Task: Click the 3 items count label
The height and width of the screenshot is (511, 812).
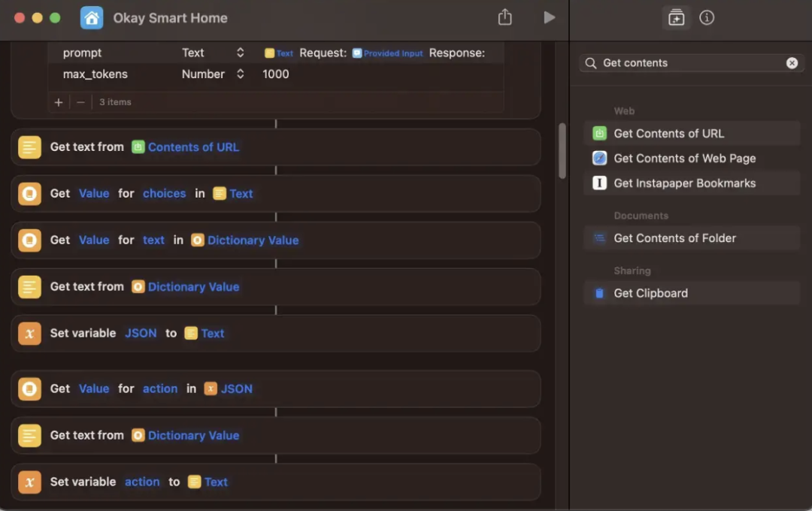Action: [115, 102]
